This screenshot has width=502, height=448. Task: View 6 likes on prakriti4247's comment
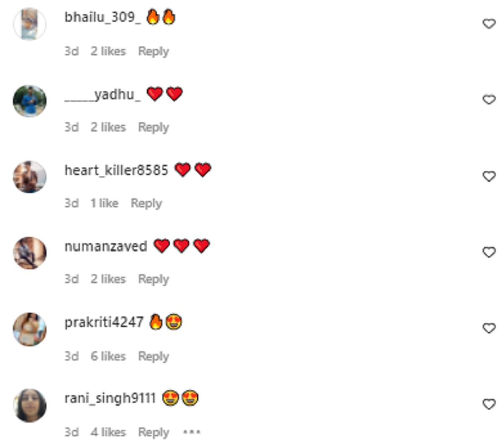point(108,356)
